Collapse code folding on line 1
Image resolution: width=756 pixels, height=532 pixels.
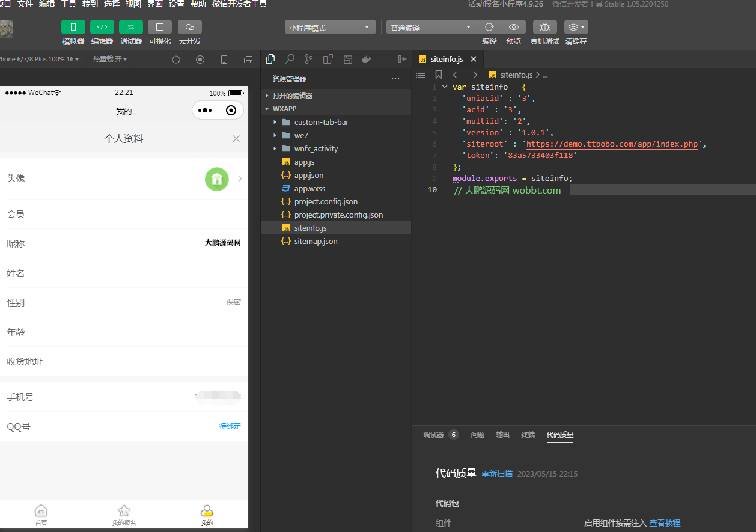pyautogui.click(x=444, y=87)
